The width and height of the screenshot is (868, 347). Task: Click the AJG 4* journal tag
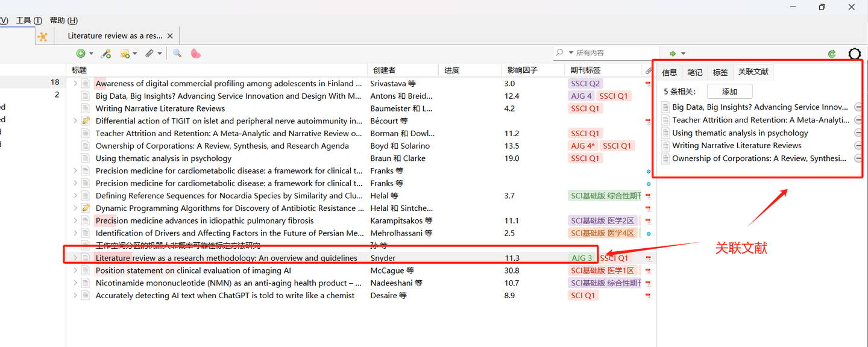[583, 146]
